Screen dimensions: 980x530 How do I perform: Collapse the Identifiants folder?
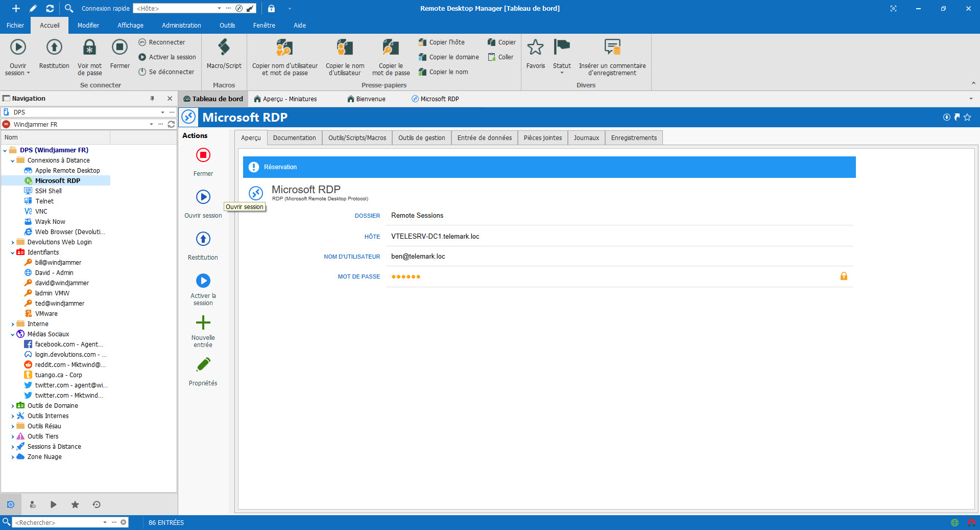click(13, 252)
